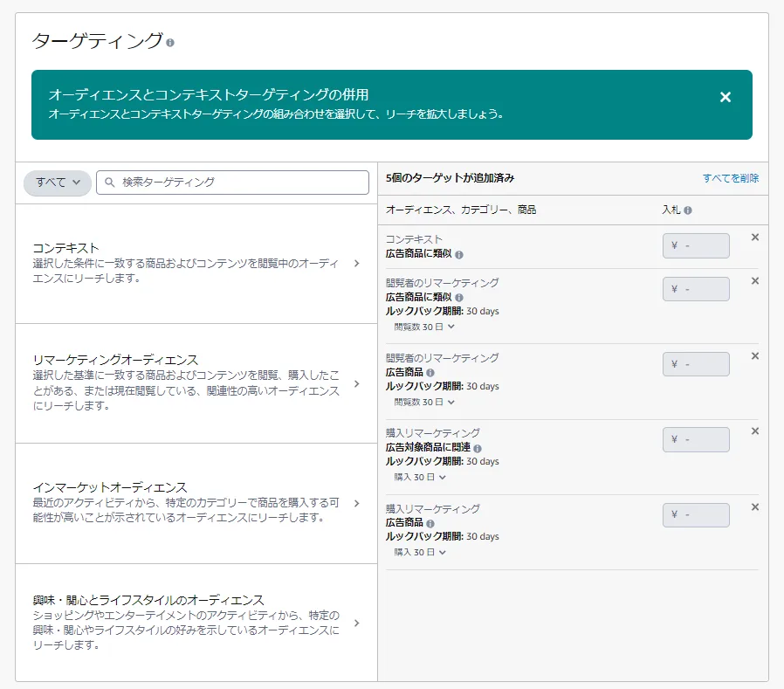Click bid field for 閲覧者のリマーケティング 広告商品
784x689 pixels.
tap(696, 364)
